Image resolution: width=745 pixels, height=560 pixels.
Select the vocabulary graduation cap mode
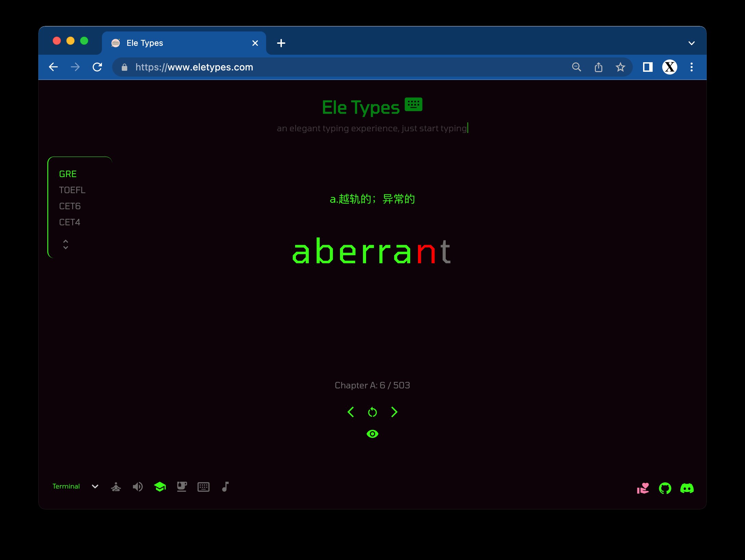click(x=160, y=486)
